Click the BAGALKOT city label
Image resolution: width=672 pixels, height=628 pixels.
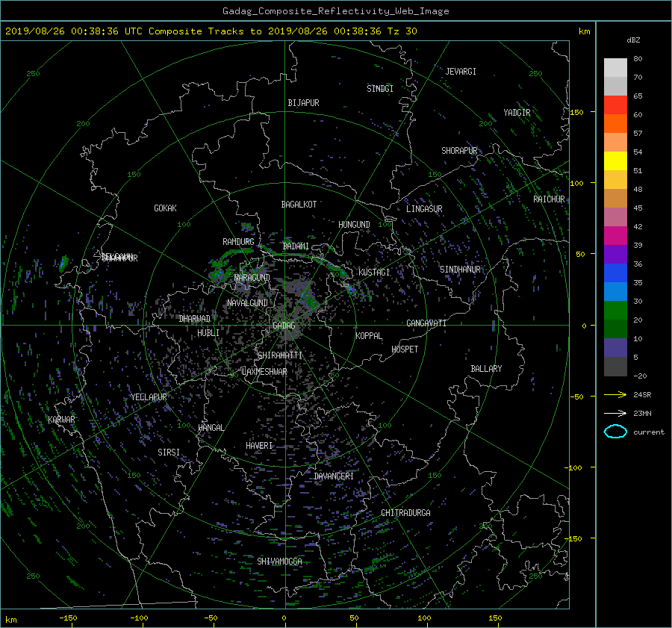point(299,205)
